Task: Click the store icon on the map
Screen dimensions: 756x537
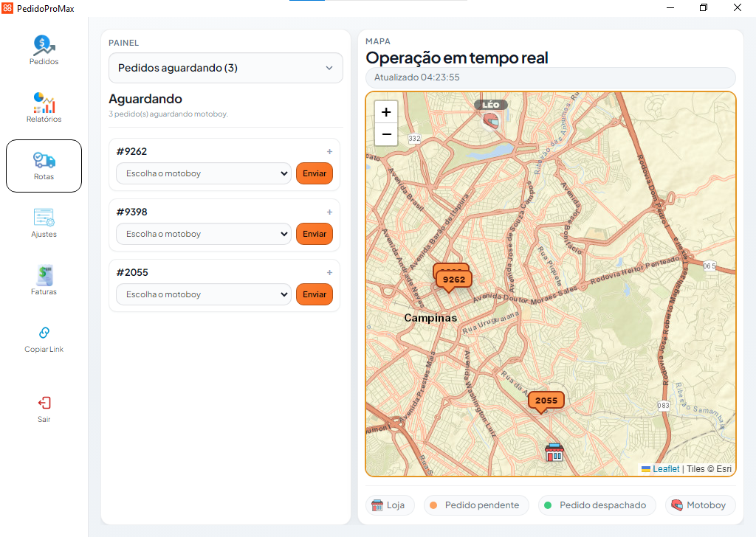Action: [x=554, y=452]
